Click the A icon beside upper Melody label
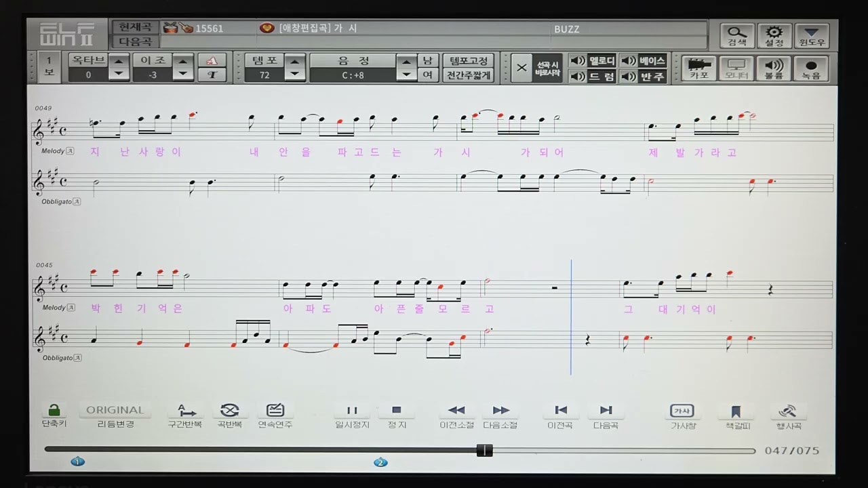 71,151
